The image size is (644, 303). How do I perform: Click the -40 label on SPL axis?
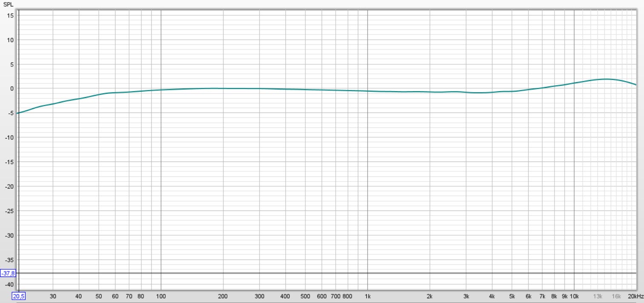click(x=10, y=284)
